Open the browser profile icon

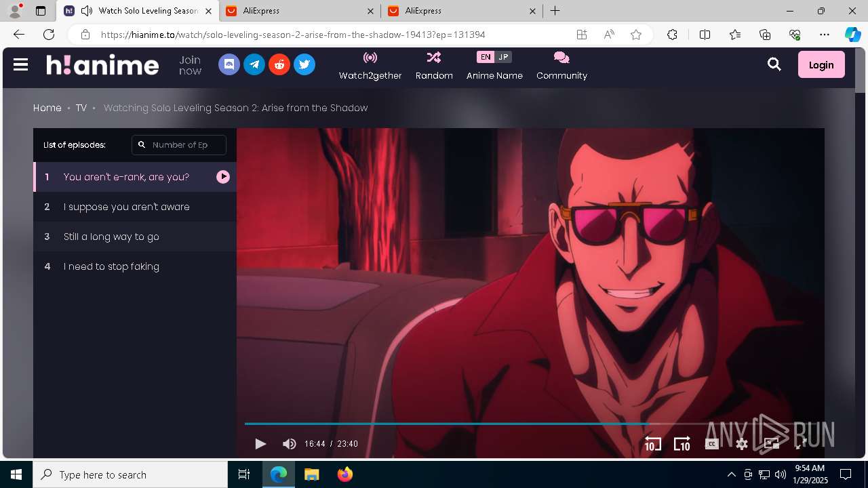click(x=14, y=11)
